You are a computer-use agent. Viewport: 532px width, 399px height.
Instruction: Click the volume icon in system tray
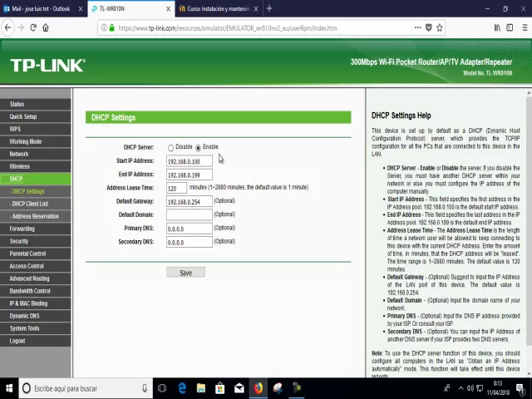[470, 388]
